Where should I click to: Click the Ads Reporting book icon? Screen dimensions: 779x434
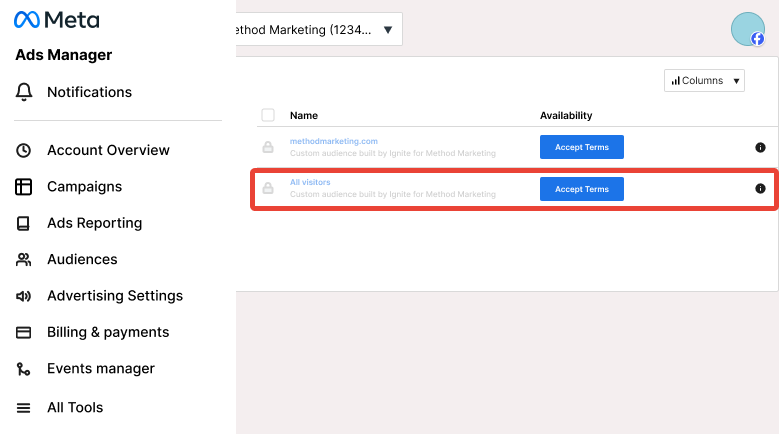click(23, 223)
